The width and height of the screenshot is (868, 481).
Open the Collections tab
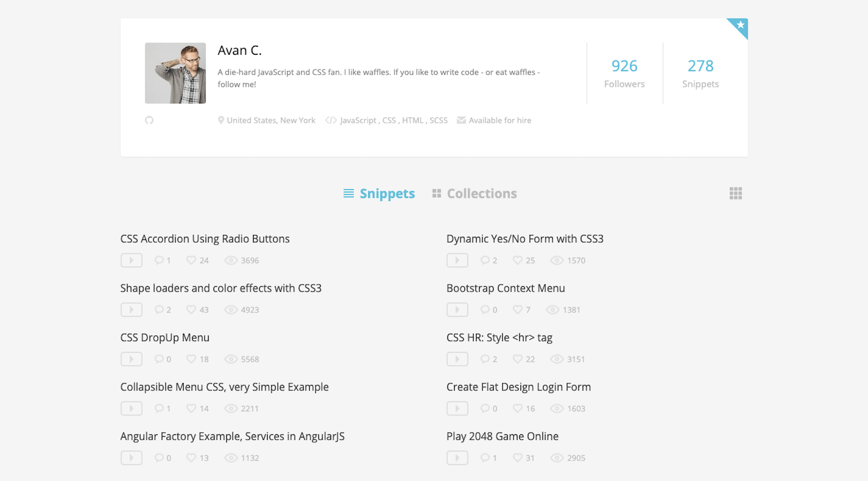click(x=474, y=193)
